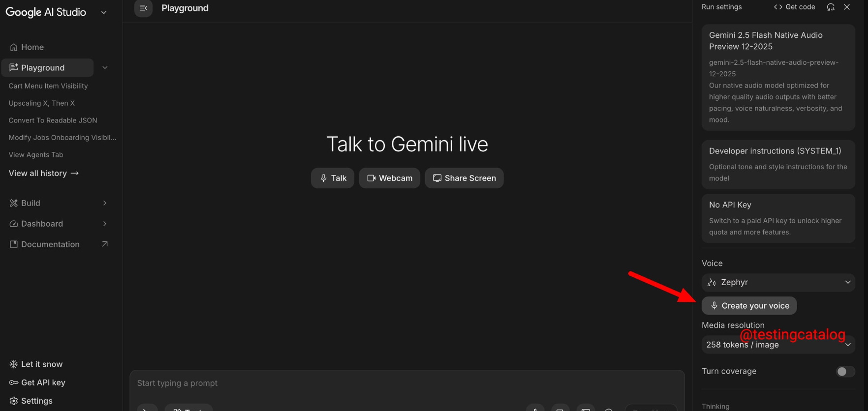Collapse the Playground history chevron
This screenshot has height=411, width=868.
click(x=105, y=68)
